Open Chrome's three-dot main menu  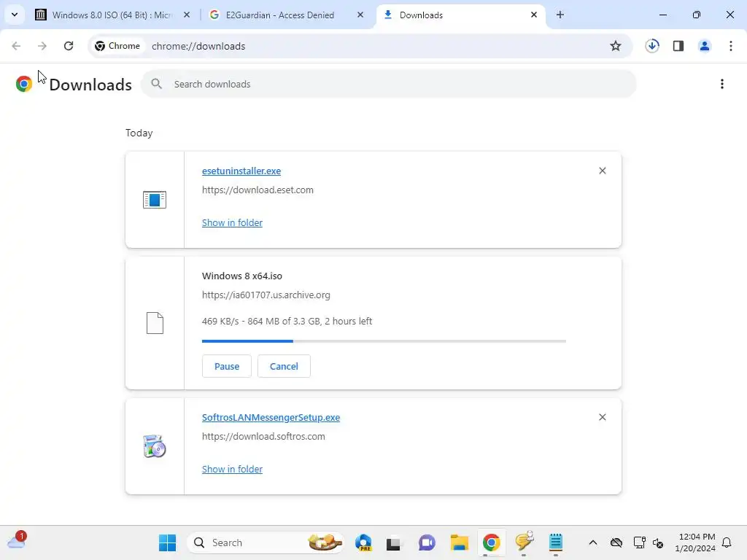(x=731, y=46)
